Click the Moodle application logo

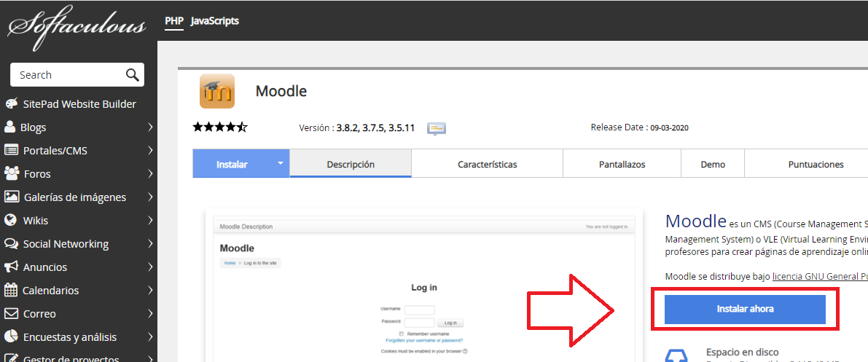(217, 91)
